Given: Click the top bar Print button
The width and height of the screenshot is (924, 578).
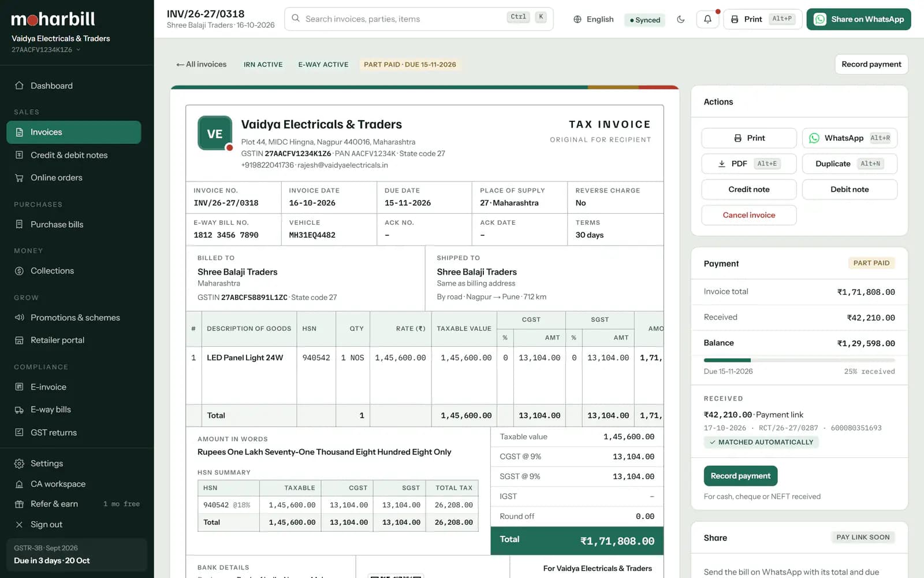Looking at the screenshot, I should click(x=763, y=19).
